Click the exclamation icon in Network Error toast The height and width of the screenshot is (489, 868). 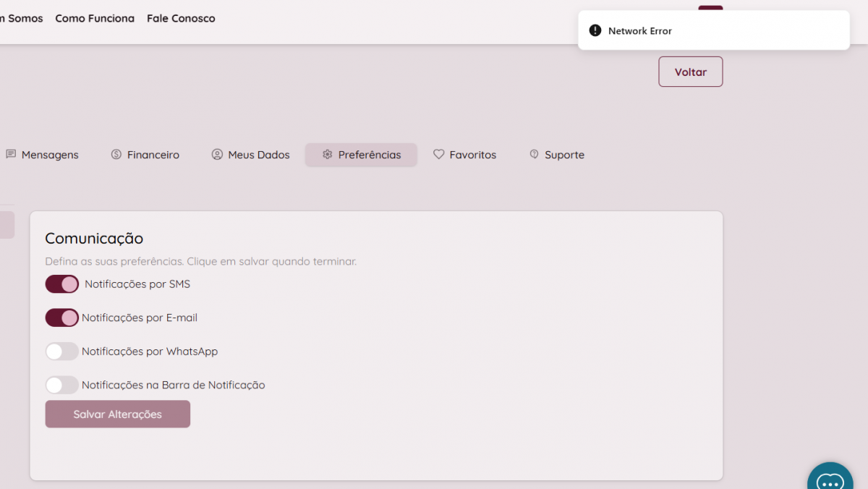(x=595, y=30)
